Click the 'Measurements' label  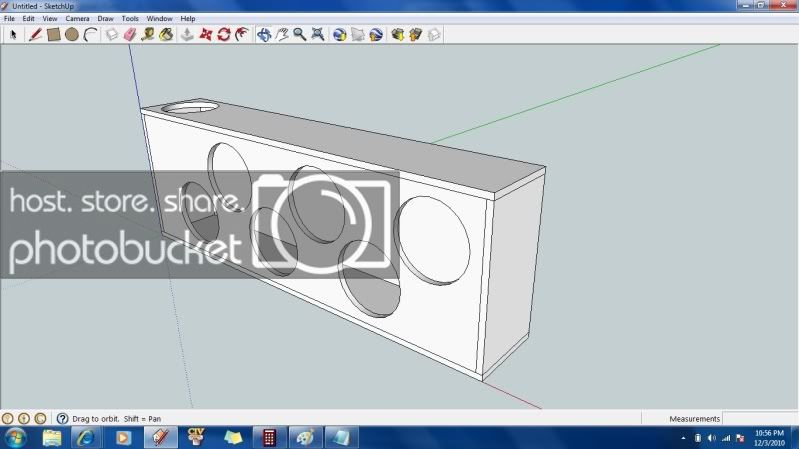coord(695,419)
